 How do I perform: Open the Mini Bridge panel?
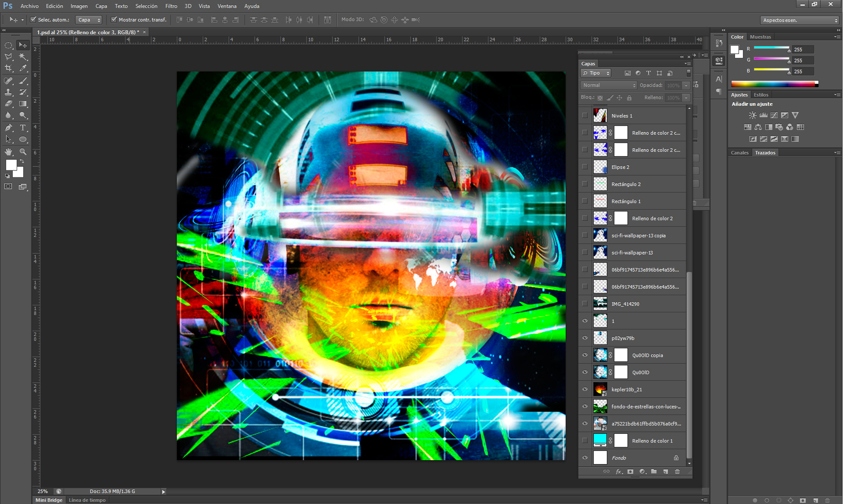49,500
